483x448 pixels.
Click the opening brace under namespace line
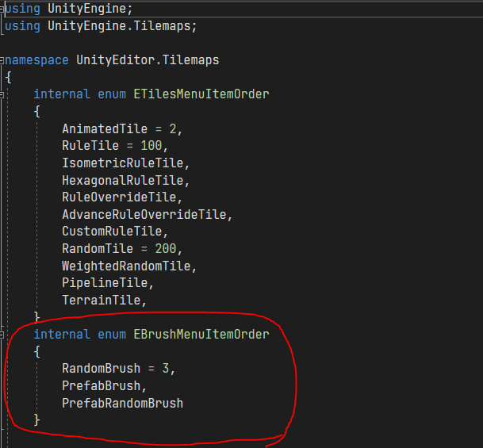(x=8, y=77)
